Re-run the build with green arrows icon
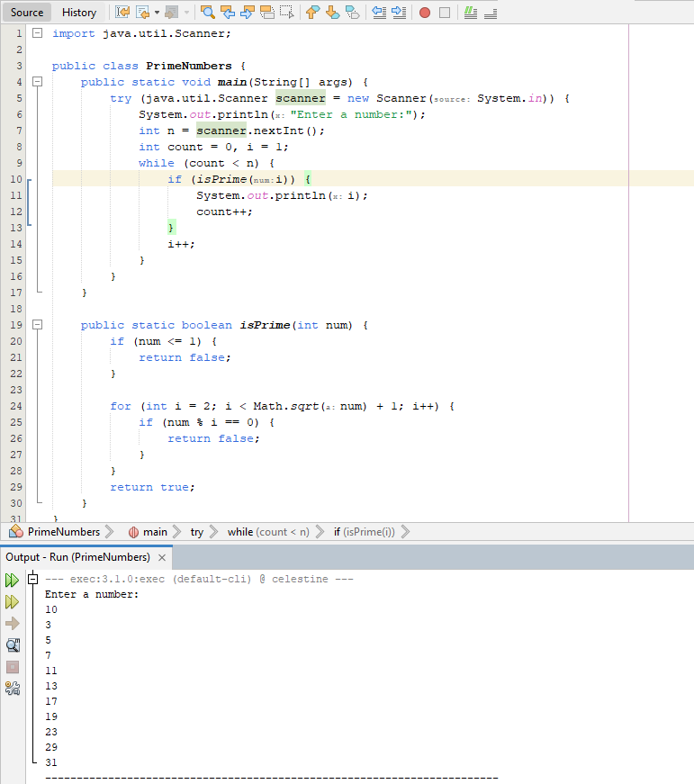The image size is (694, 784). 13,580
